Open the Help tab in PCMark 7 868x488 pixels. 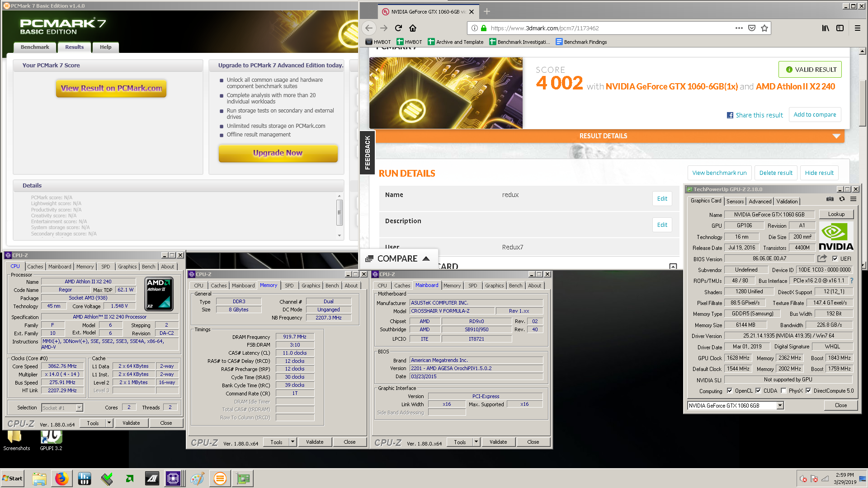click(x=105, y=47)
